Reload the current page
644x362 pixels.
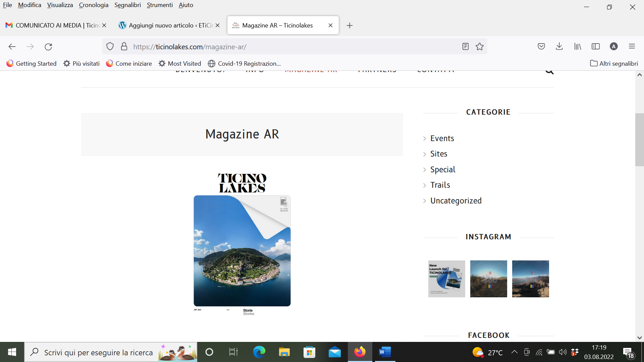point(48,47)
